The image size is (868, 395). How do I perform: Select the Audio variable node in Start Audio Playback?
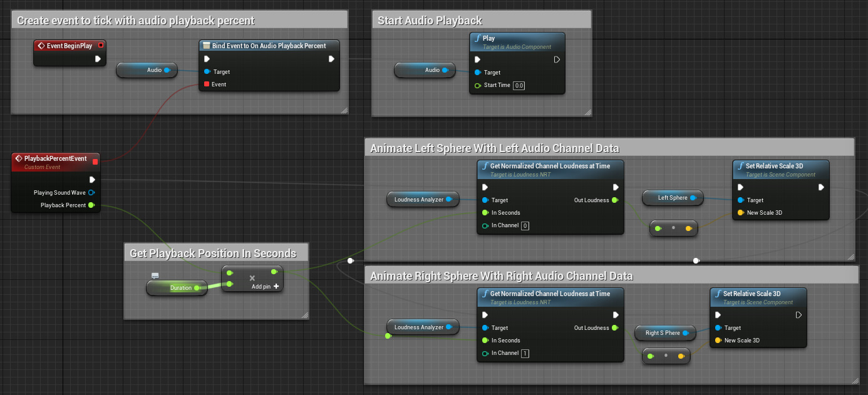tap(425, 70)
